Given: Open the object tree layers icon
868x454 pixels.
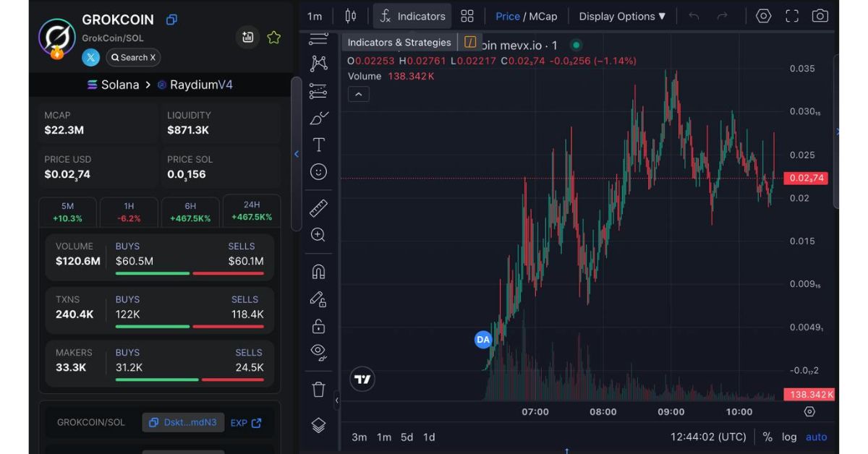Looking at the screenshot, I should [318, 425].
